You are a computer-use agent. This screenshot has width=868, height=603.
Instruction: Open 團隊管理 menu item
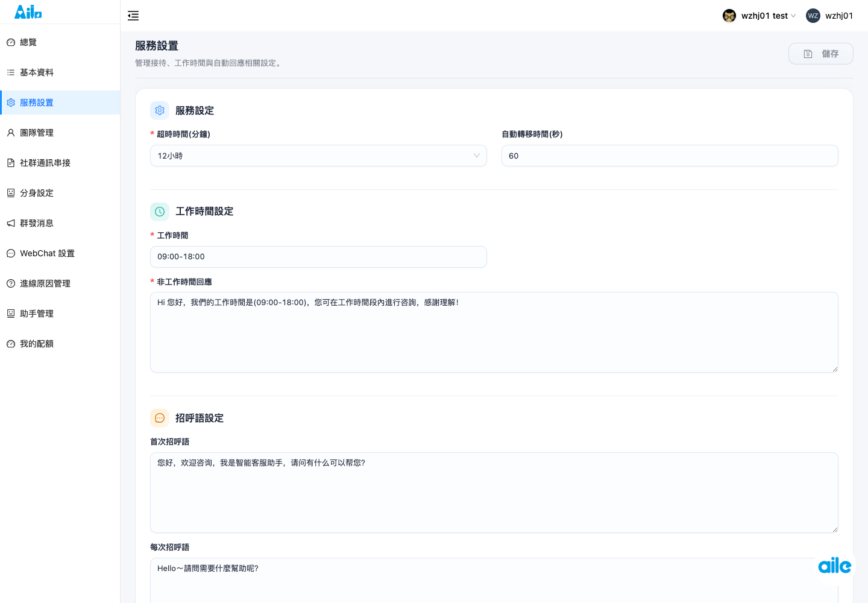(60, 133)
